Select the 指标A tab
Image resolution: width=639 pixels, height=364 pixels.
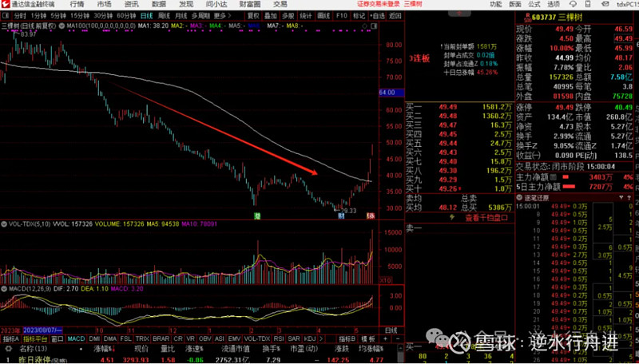pos(10,338)
